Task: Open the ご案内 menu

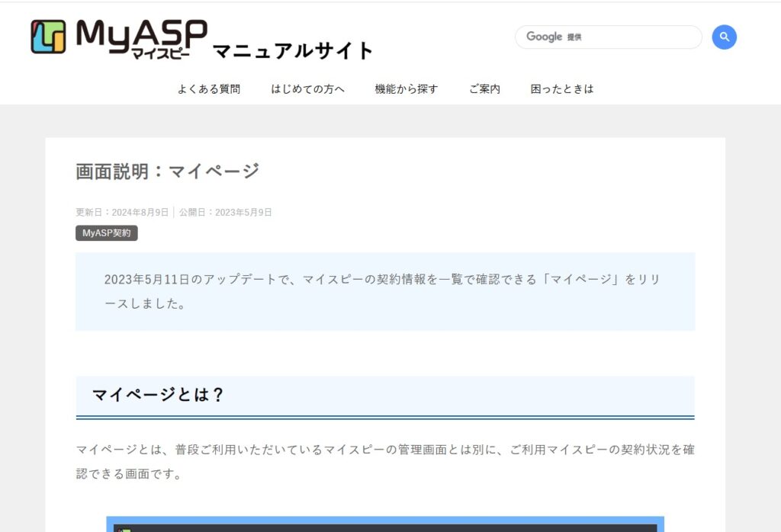Action: pyautogui.click(x=484, y=89)
